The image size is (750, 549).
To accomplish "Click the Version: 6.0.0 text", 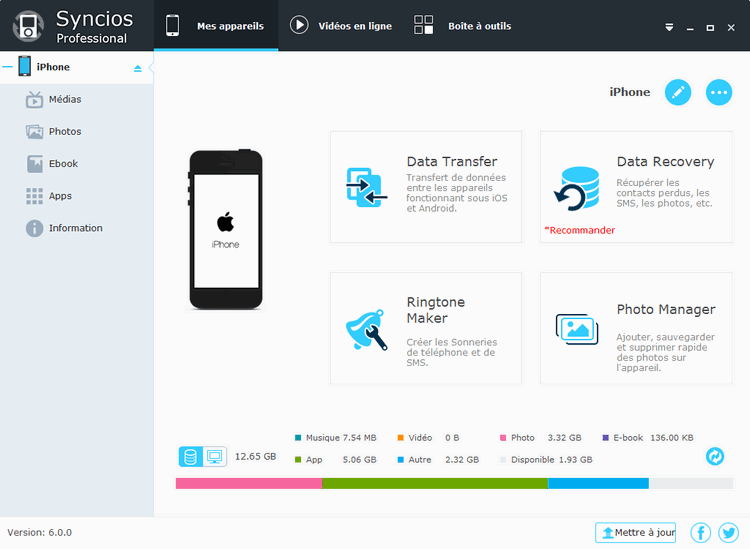I will click(x=40, y=532).
